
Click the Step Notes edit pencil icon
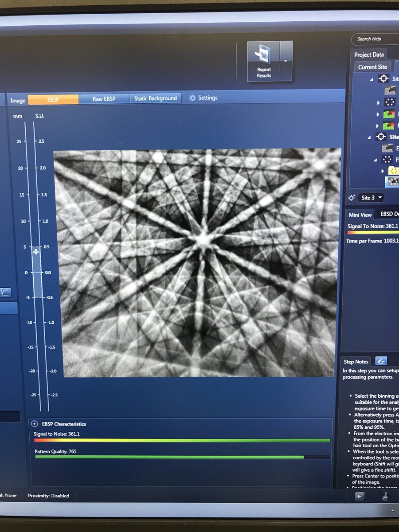pyautogui.click(x=381, y=361)
